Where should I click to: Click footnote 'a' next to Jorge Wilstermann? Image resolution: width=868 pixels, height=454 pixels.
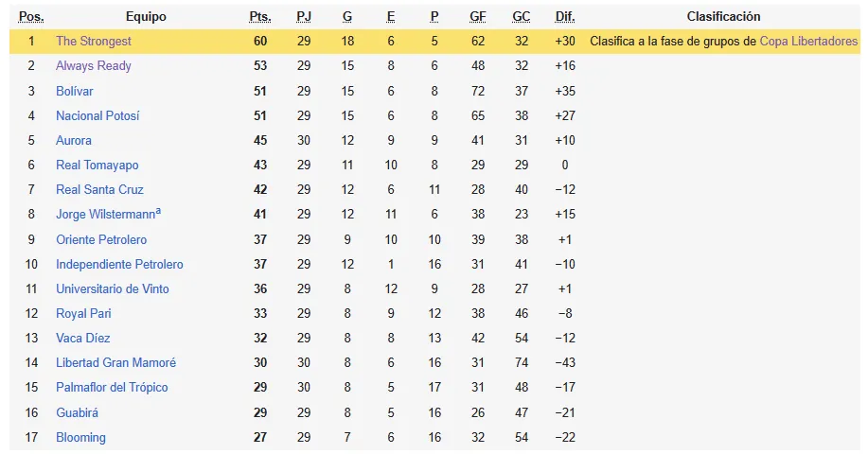click(158, 211)
